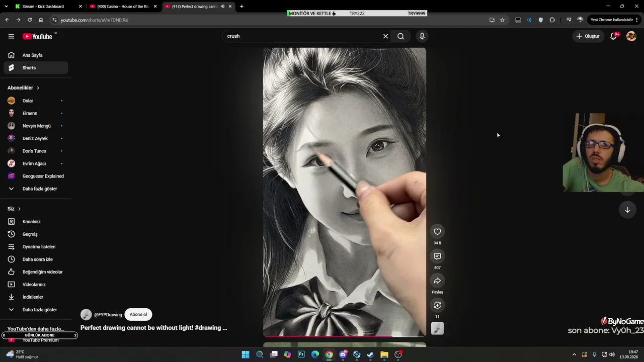
Task: Open the Evrim Ağacı subscription channel
Action: pyautogui.click(x=36, y=163)
